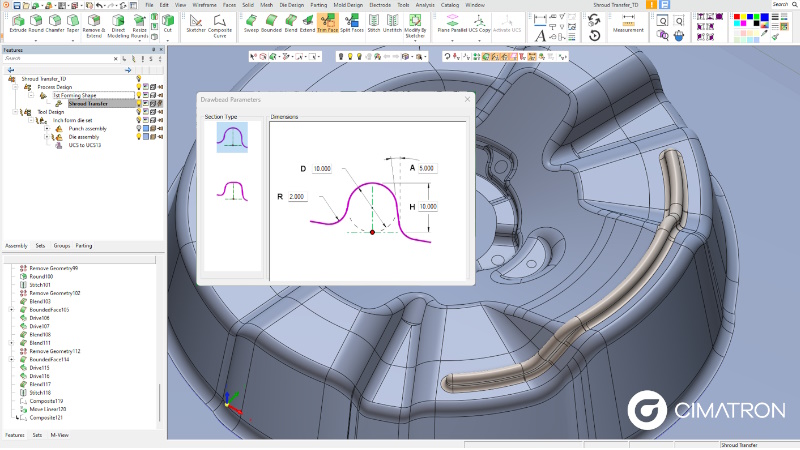The height and width of the screenshot is (450, 800).
Task: Select the Bounded face tool
Action: point(271,23)
